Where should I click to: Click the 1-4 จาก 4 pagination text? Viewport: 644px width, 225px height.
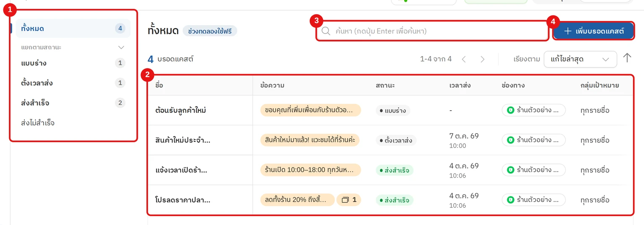click(x=436, y=59)
